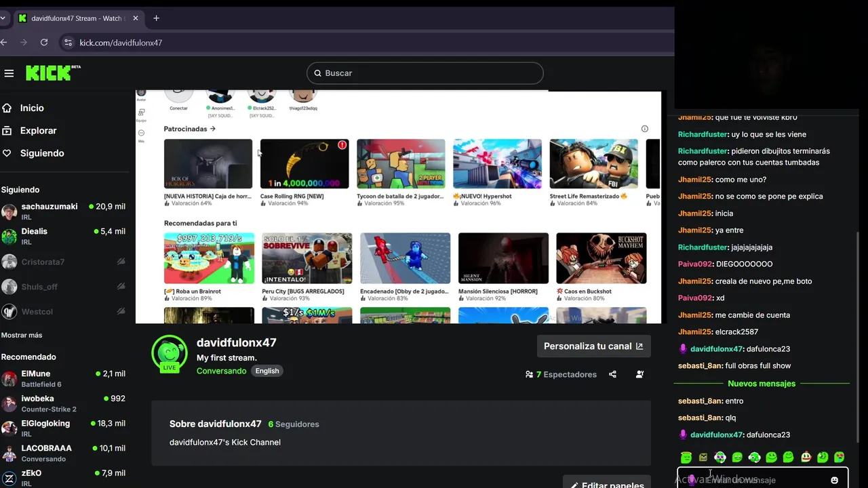Click the zEkO channel avatar
The image size is (868, 488).
coord(9,478)
